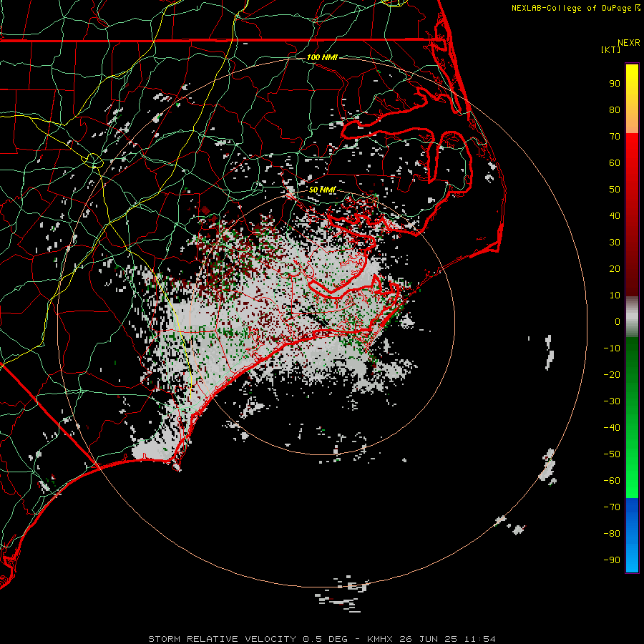This screenshot has width=644, height=644.
Task: Select the -20 scale value
Action: coord(612,375)
